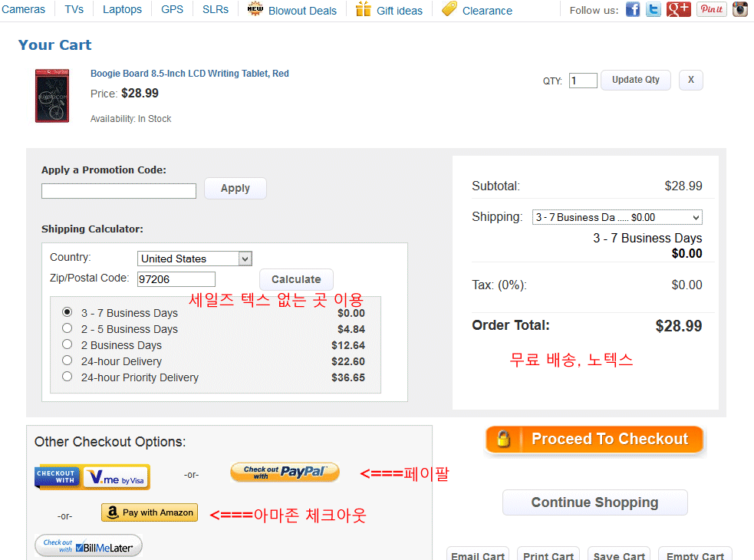The width and height of the screenshot is (754, 560).
Task: Open the Google Plus icon
Action: [x=678, y=9]
